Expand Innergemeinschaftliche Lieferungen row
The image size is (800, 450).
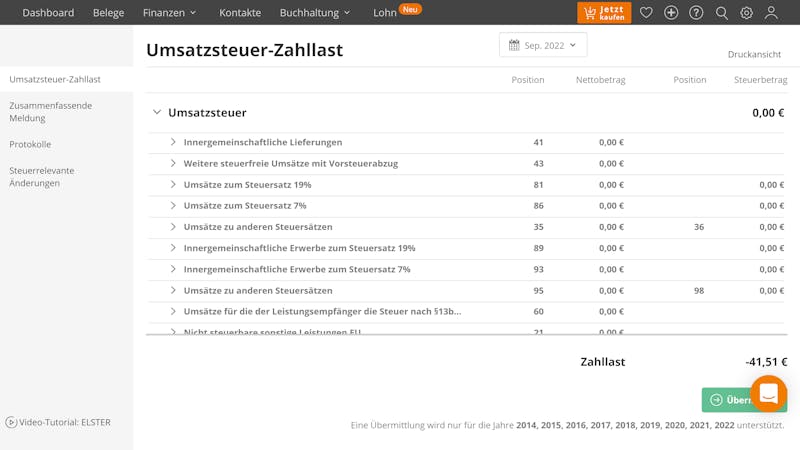click(x=173, y=142)
